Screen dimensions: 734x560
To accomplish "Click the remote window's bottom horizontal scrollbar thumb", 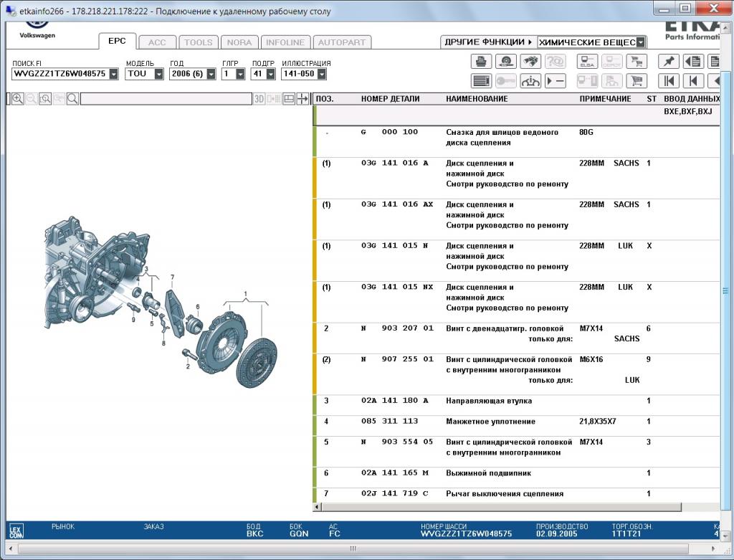I will (x=353, y=549).
